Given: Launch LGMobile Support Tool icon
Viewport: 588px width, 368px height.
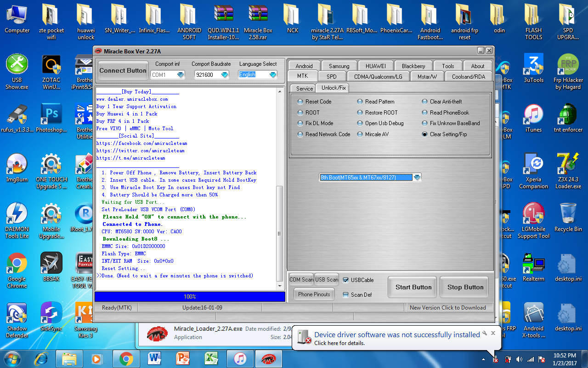Looking at the screenshot, I should 534,221.
